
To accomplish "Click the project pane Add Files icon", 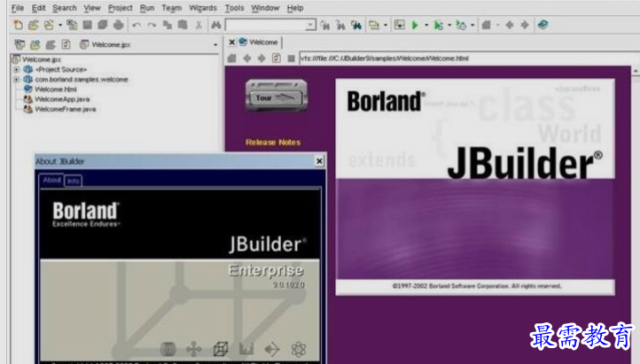I will click(35, 44).
